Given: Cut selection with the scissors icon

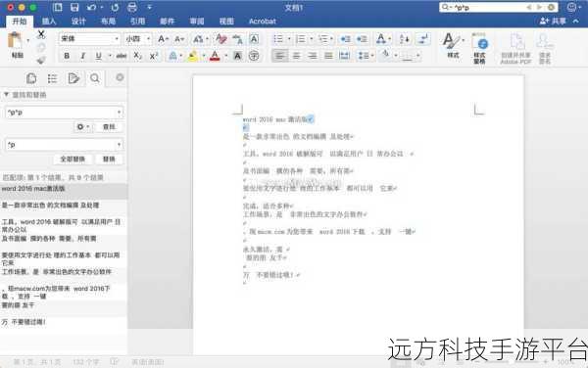Looking at the screenshot, I should point(41,35).
